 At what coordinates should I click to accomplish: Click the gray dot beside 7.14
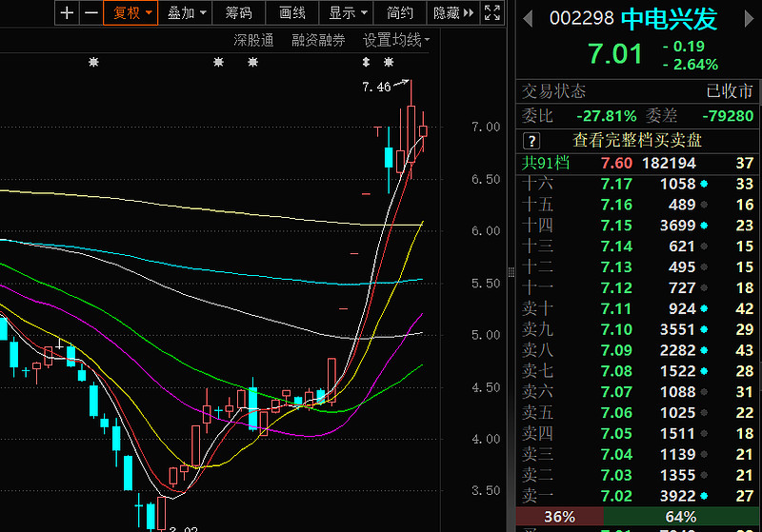click(x=704, y=246)
